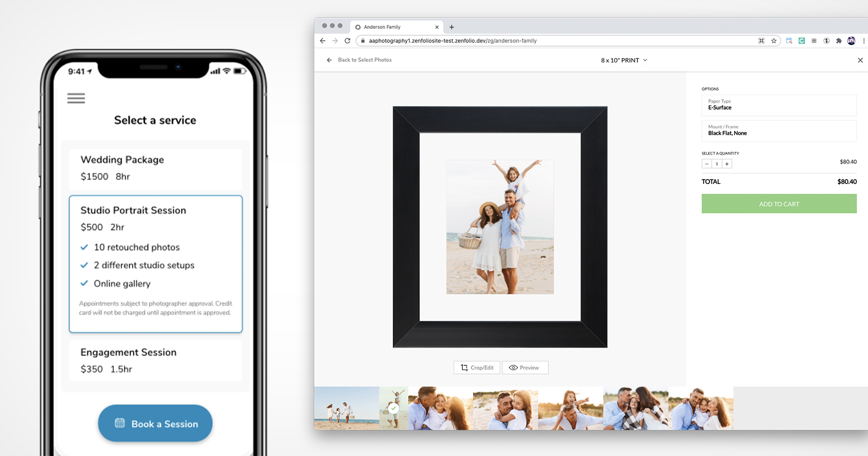Open the Chrome profile avatar
This screenshot has width=868, height=456.
coord(851,41)
